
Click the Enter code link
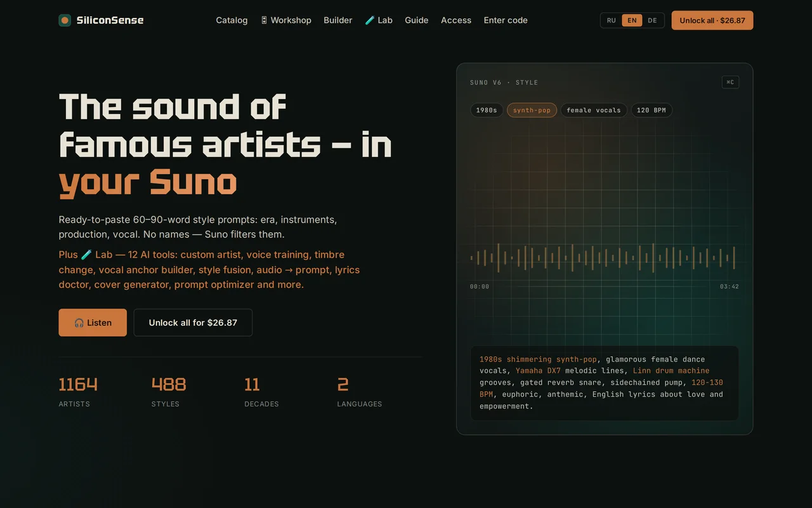pyautogui.click(x=506, y=20)
